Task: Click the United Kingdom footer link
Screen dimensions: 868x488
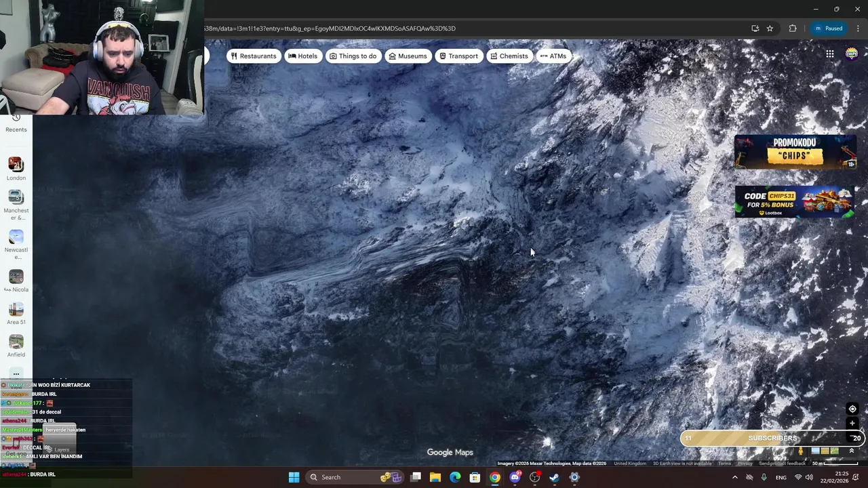Action: [x=630, y=464]
